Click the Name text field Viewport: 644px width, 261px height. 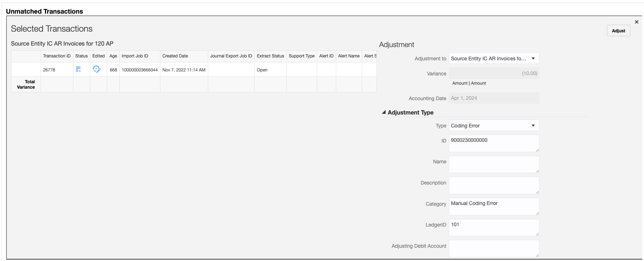coord(494,164)
